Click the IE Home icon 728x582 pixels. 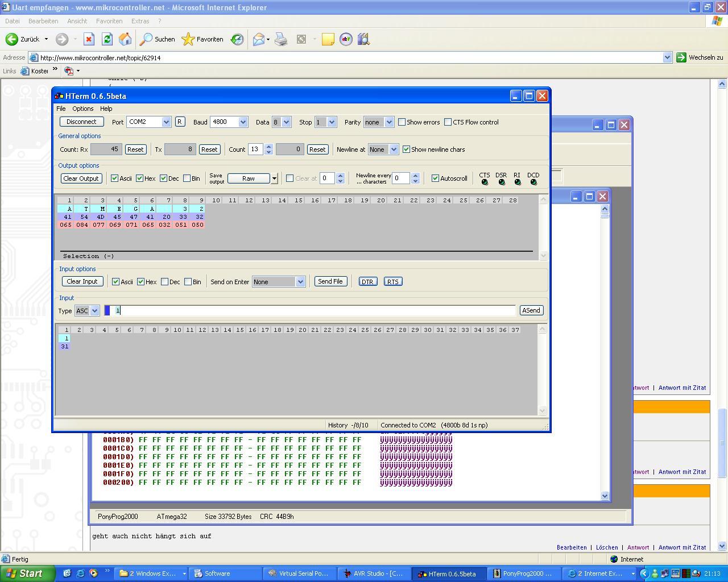(125, 39)
